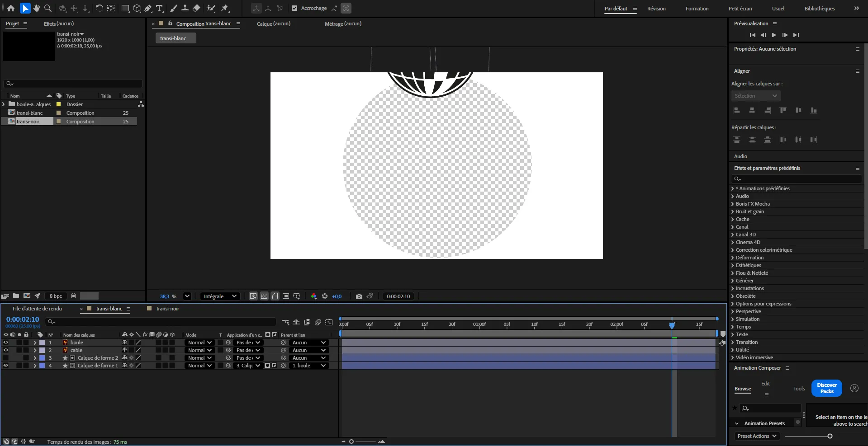Click the boule layer label color swatch

click(x=42, y=343)
